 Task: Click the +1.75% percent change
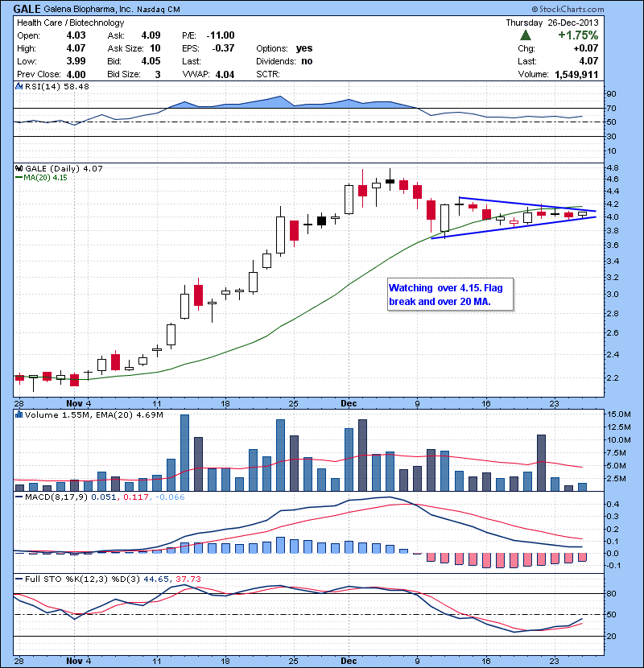578,35
